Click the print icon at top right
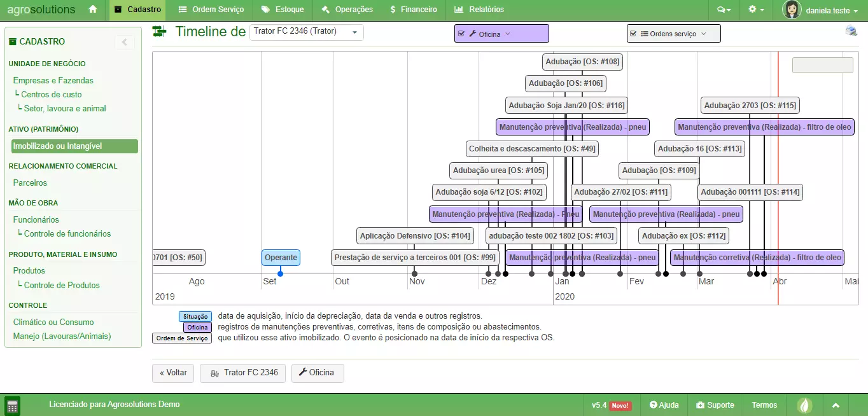The image size is (868, 416). pyautogui.click(x=851, y=31)
